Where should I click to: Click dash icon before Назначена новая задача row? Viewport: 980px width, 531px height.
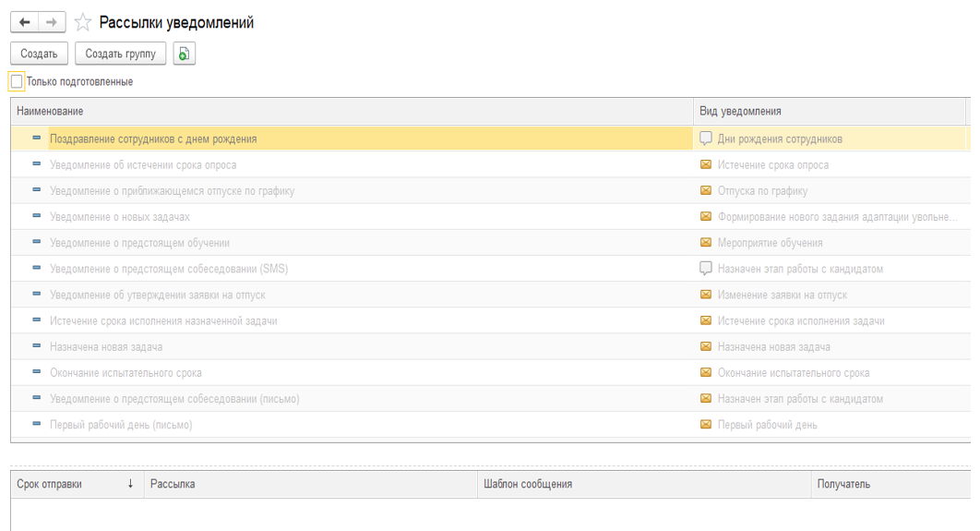(x=37, y=346)
